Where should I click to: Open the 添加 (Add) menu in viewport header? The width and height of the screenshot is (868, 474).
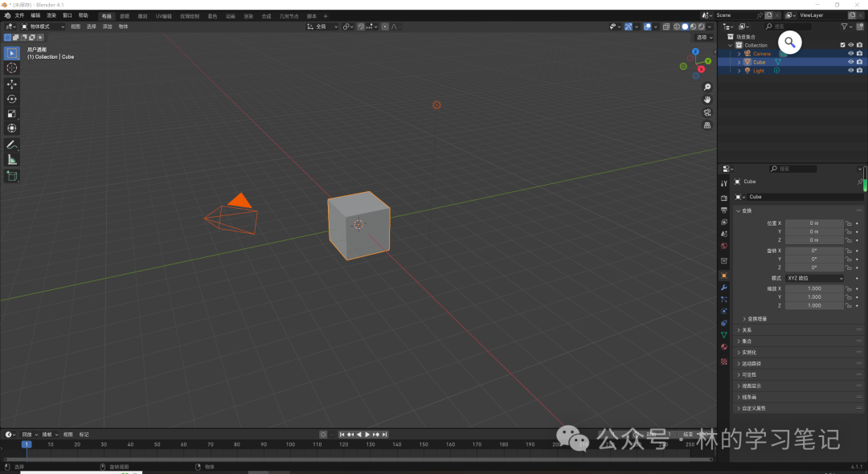[x=107, y=27]
